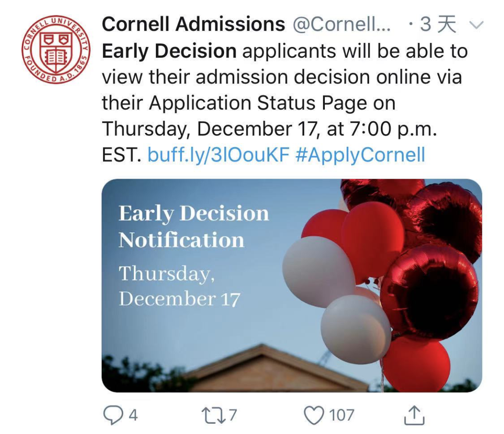Click the Cornell Admissions display name
The height and width of the screenshot is (434, 504).
(x=193, y=24)
